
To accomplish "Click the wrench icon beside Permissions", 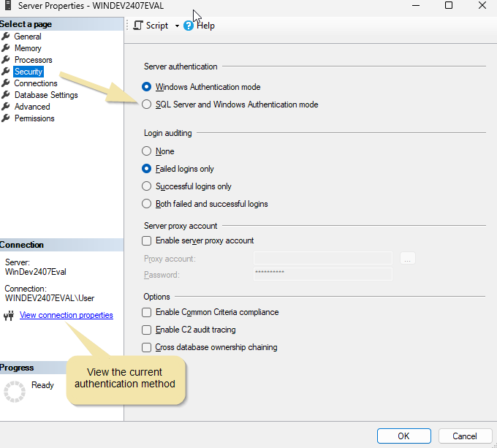I will pyautogui.click(x=5, y=118).
